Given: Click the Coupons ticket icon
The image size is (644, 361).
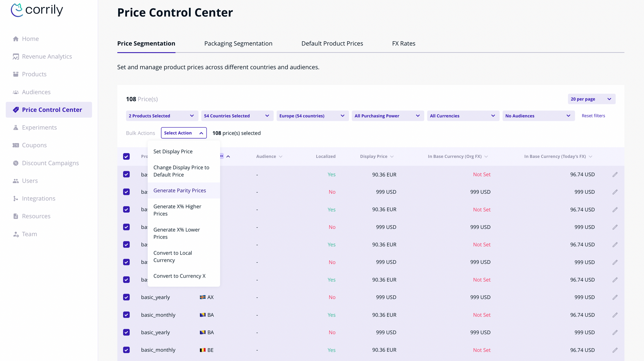Looking at the screenshot, I should (15, 145).
